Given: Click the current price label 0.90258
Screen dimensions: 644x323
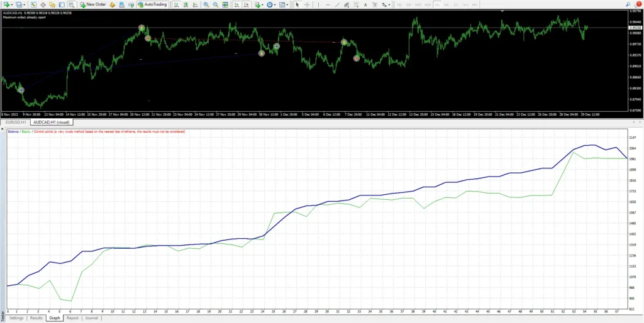Looking at the screenshot, I should [636, 28].
